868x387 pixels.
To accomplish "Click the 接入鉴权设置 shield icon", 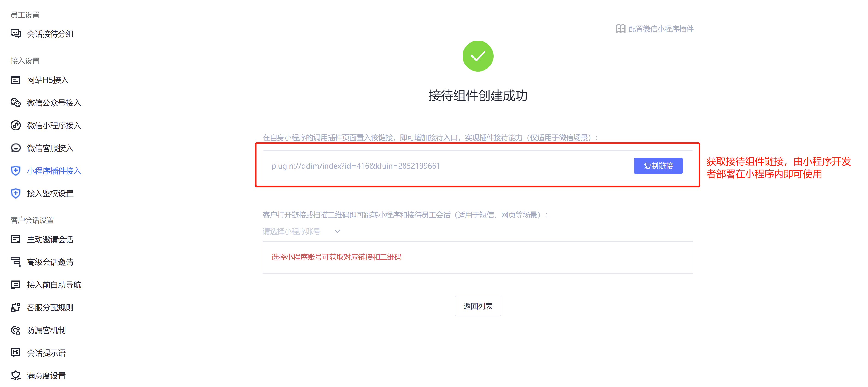I will click(x=16, y=193).
